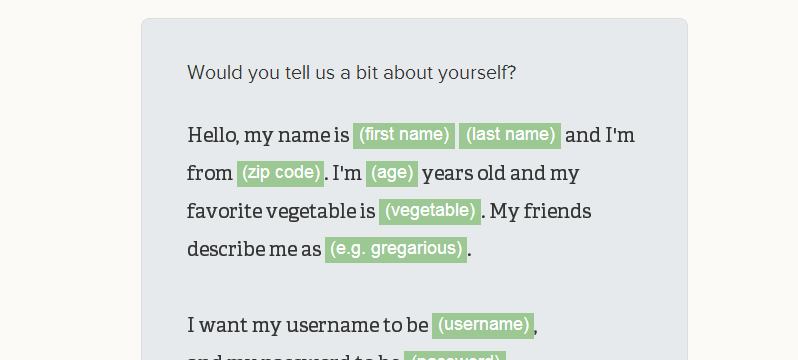Viewport: 798px width, 360px height.
Task: Click the word 'from' before zip code
Action: tap(210, 174)
